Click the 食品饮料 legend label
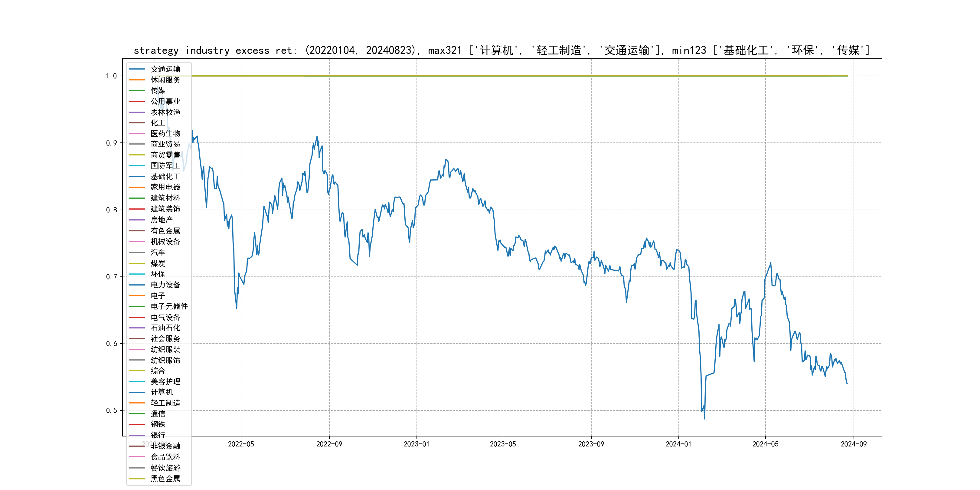This screenshot has width=980, height=490. [165, 457]
